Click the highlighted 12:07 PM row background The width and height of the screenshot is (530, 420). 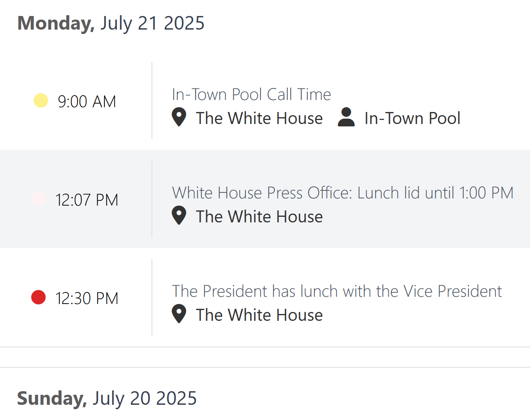(265, 199)
